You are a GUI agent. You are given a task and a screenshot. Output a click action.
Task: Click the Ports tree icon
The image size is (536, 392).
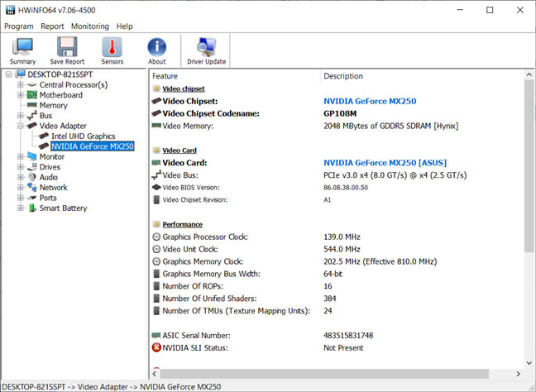point(31,198)
